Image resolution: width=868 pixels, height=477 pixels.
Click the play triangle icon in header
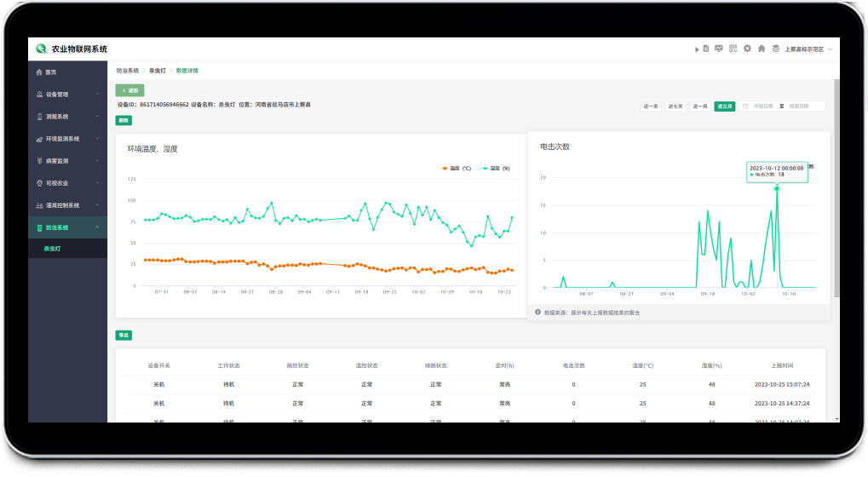(x=697, y=49)
